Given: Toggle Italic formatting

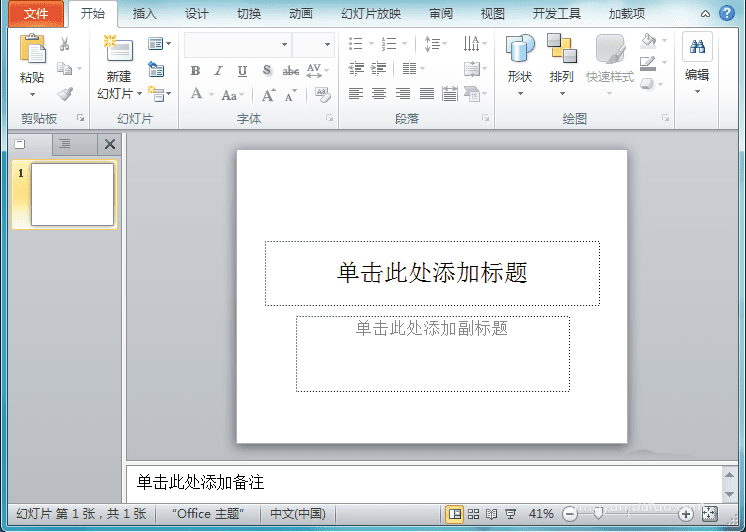Looking at the screenshot, I should pos(218,71).
